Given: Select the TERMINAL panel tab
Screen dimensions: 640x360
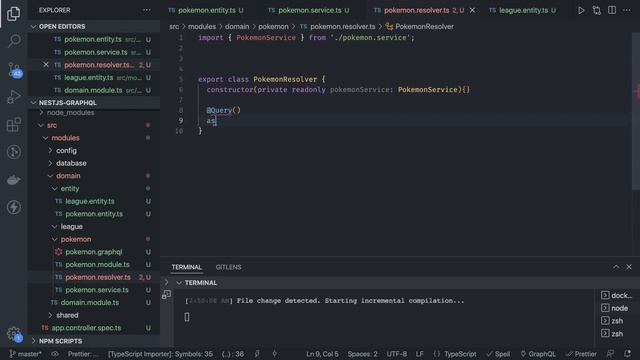Looking at the screenshot, I should pos(187,267).
